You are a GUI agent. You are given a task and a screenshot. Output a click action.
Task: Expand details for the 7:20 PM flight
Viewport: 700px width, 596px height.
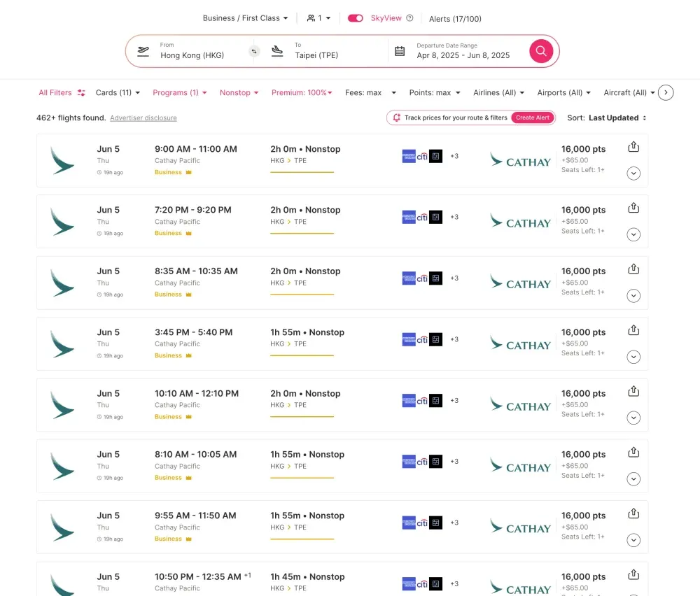pyautogui.click(x=633, y=234)
